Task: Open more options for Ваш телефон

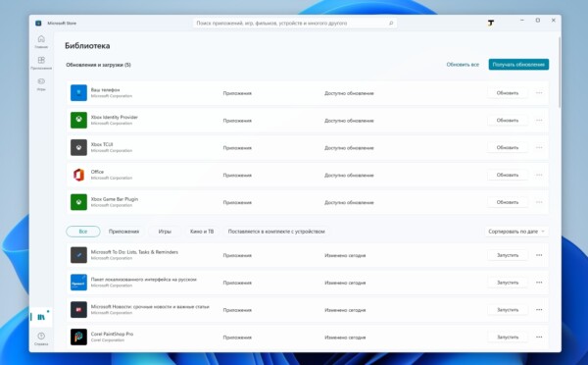Action: click(x=539, y=93)
